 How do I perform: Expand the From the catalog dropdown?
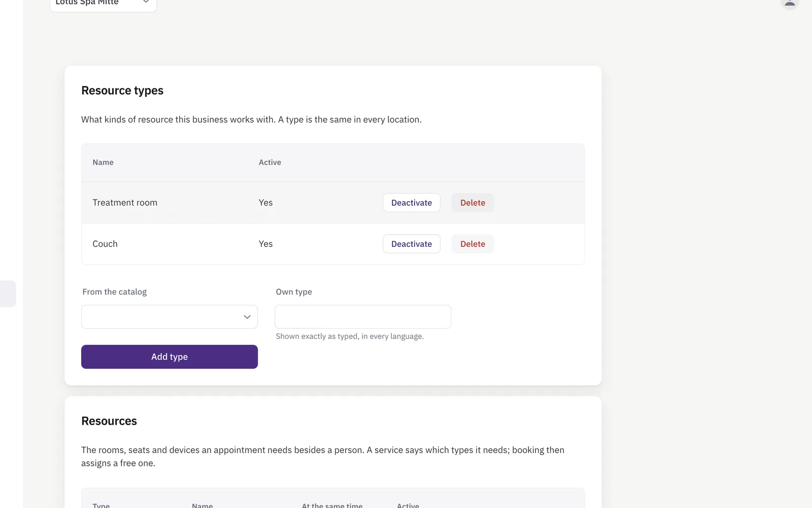pyautogui.click(x=170, y=316)
